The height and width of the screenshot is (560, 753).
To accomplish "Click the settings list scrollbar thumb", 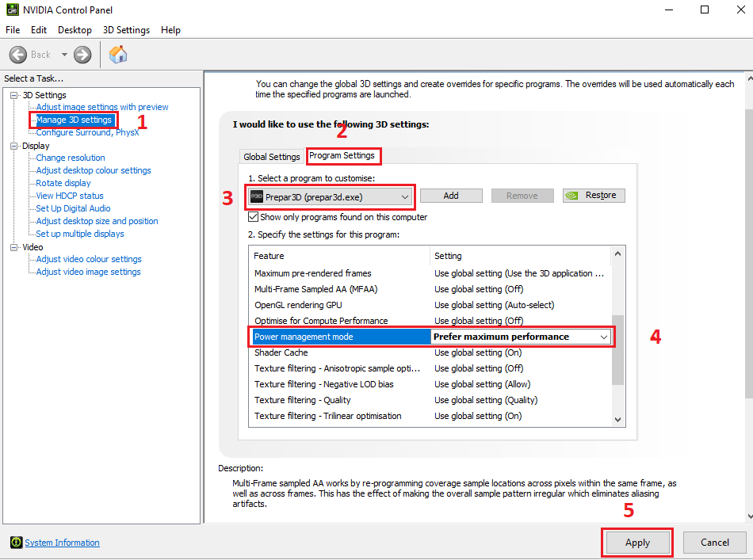I will (618, 350).
